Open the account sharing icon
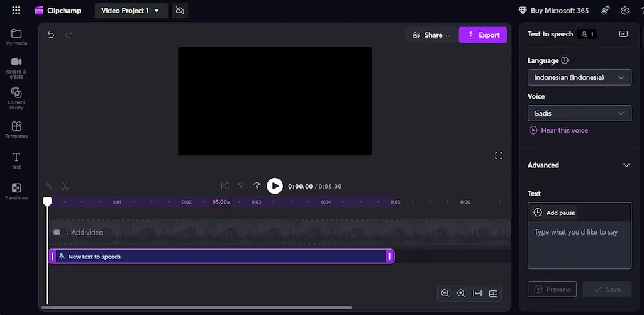 coord(606,10)
